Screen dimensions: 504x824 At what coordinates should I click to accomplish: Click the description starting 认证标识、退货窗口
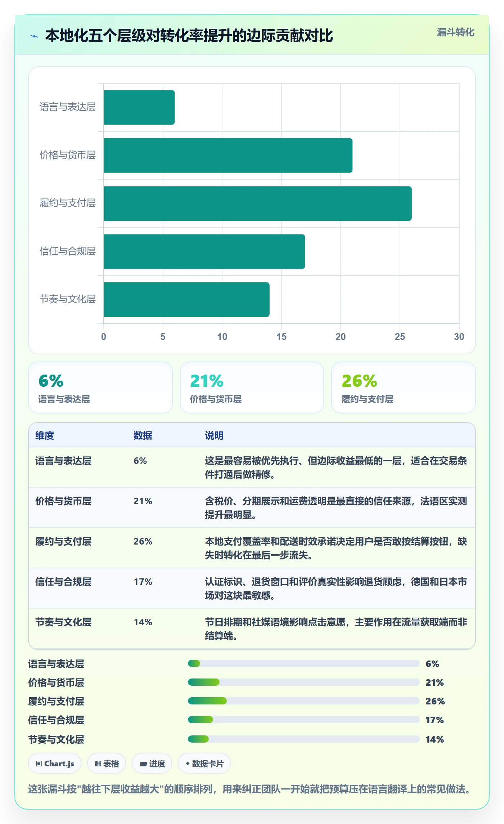(x=336, y=588)
